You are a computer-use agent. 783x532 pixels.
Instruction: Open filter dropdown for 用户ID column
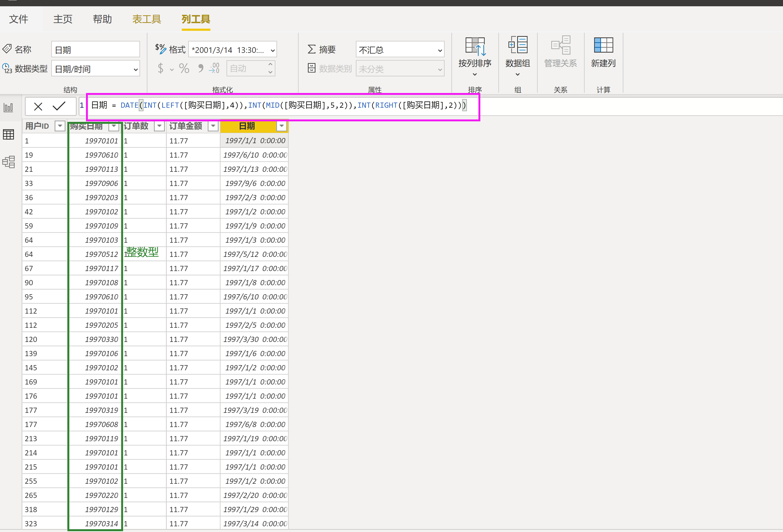pos(60,126)
